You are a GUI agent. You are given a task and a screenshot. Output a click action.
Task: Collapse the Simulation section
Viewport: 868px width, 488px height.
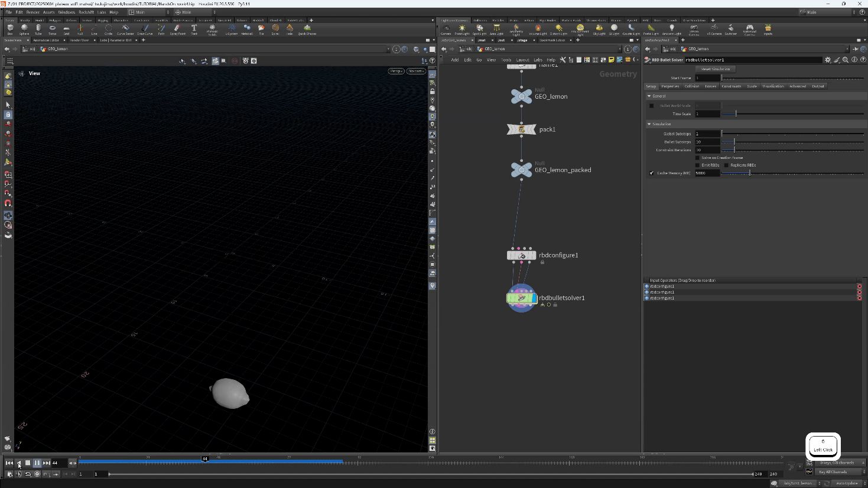pyautogui.click(x=649, y=124)
